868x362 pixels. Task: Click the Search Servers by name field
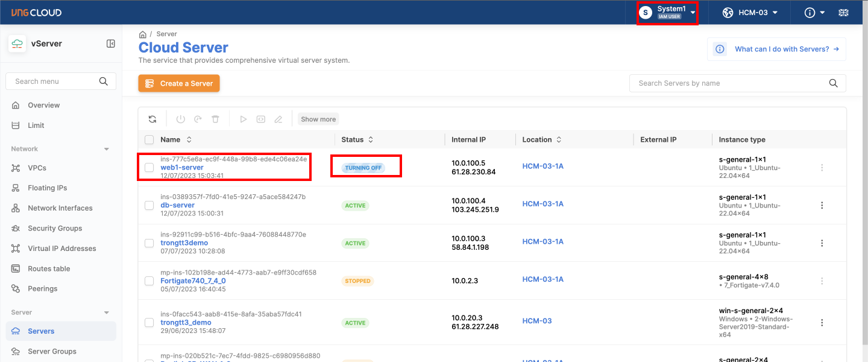[x=729, y=83]
